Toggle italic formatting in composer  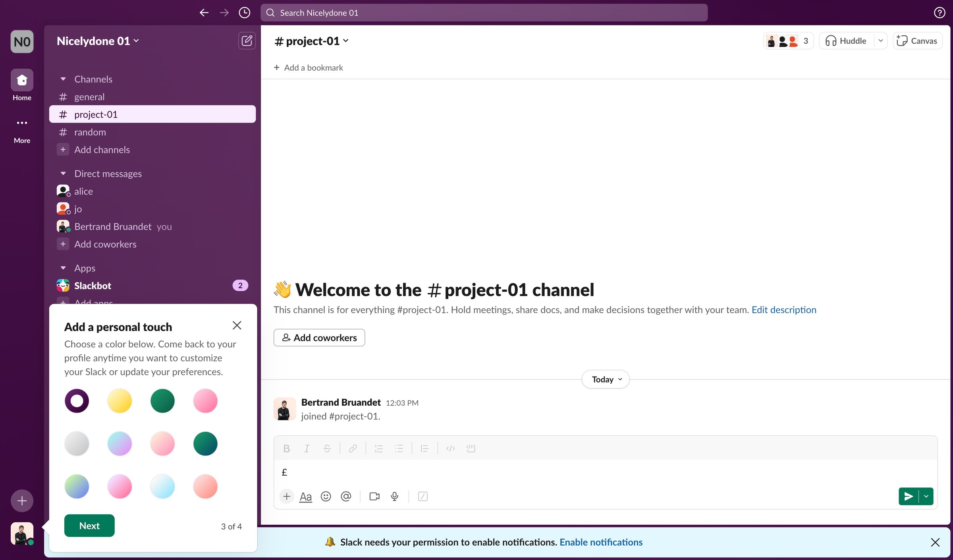(x=307, y=448)
